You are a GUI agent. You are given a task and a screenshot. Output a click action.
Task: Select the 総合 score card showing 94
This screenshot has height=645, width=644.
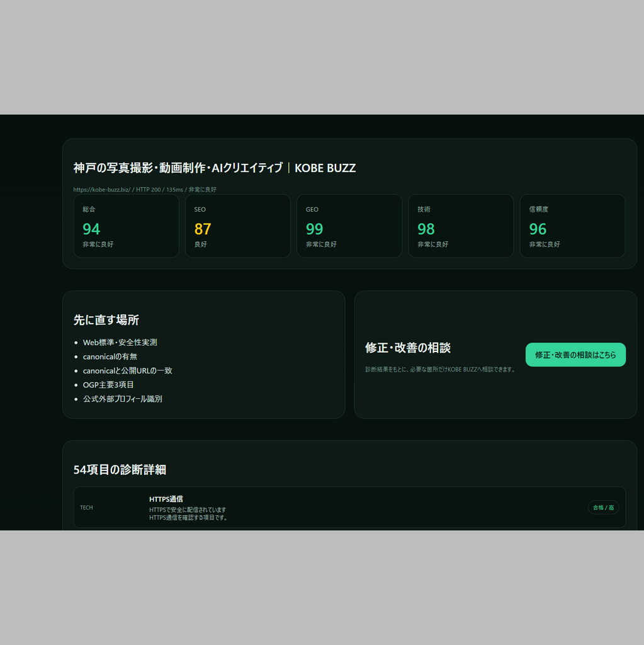coord(127,226)
